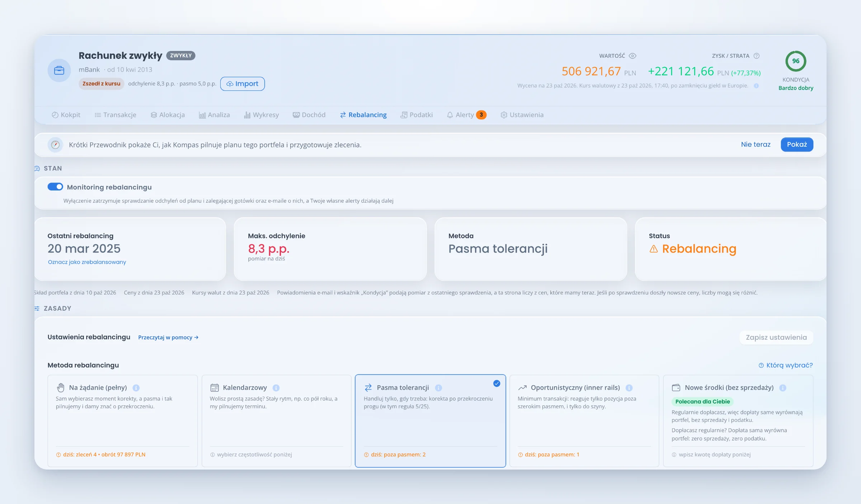The width and height of the screenshot is (861, 504).
Task: Select the Oportunistyczny (inner rails) method card
Action: point(584,421)
